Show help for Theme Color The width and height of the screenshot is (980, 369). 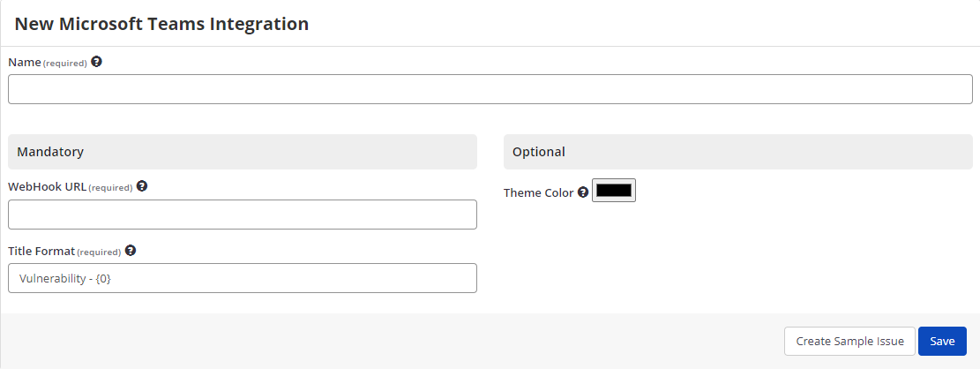point(583,192)
